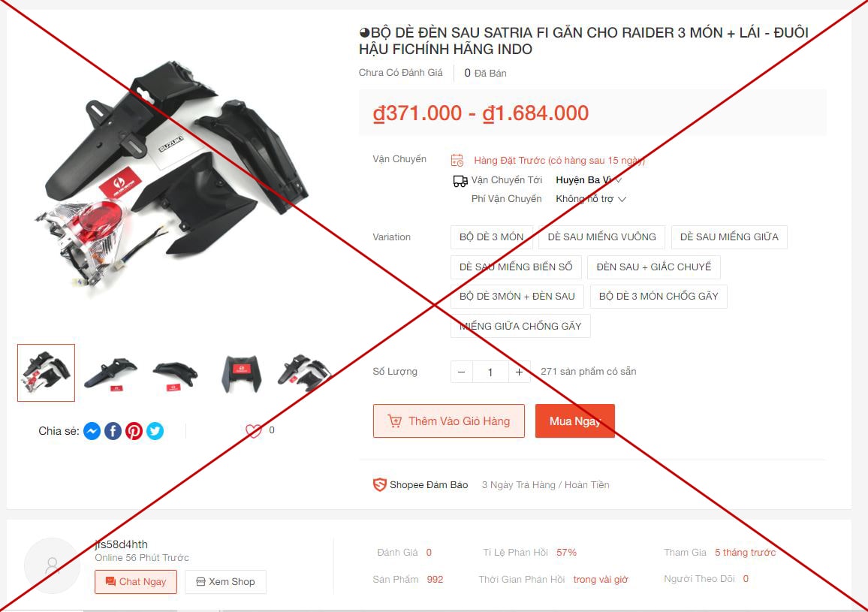Share product on Twitter icon
Screen dimensions: 868x612
pyautogui.click(x=155, y=431)
